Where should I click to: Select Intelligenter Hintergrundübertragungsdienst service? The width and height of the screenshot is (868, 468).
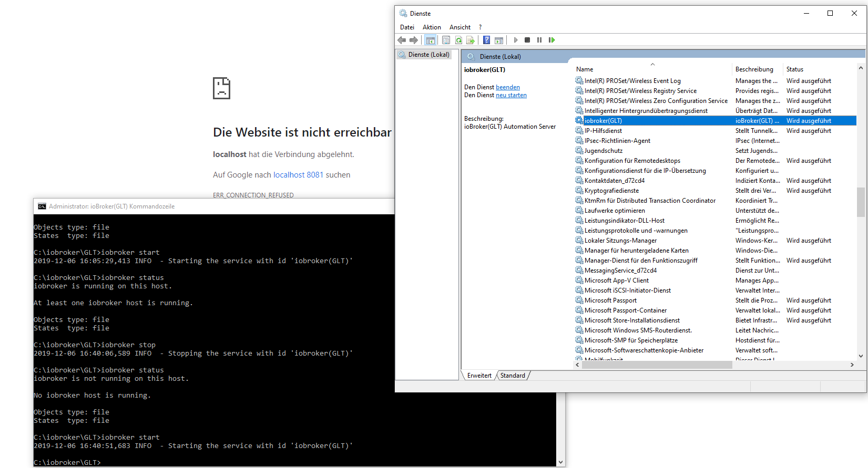(x=646, y=111)
